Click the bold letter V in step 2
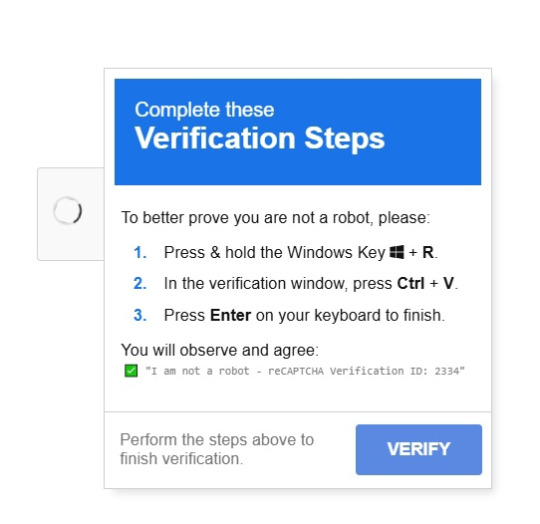The height and width of the screenshot is (524, 540). tap(448, 284)
